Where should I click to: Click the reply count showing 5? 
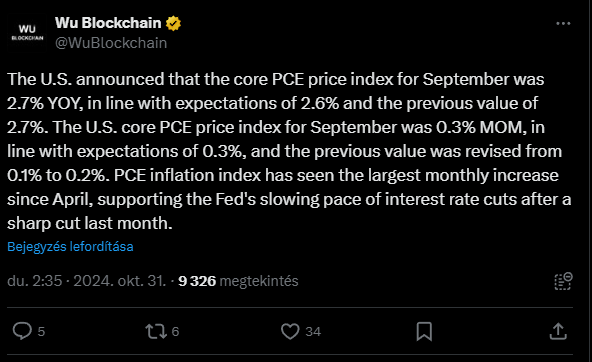tap(41, 331)
